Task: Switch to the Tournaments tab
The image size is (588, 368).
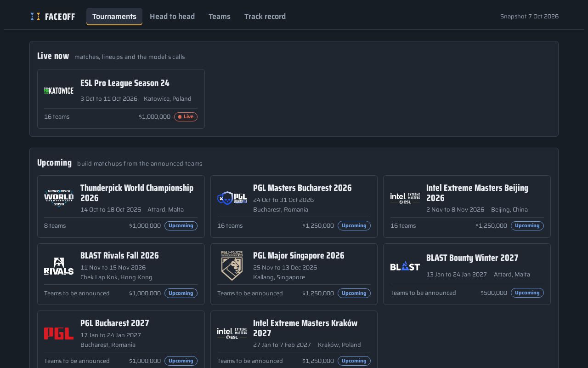Action: click(114, 17)
